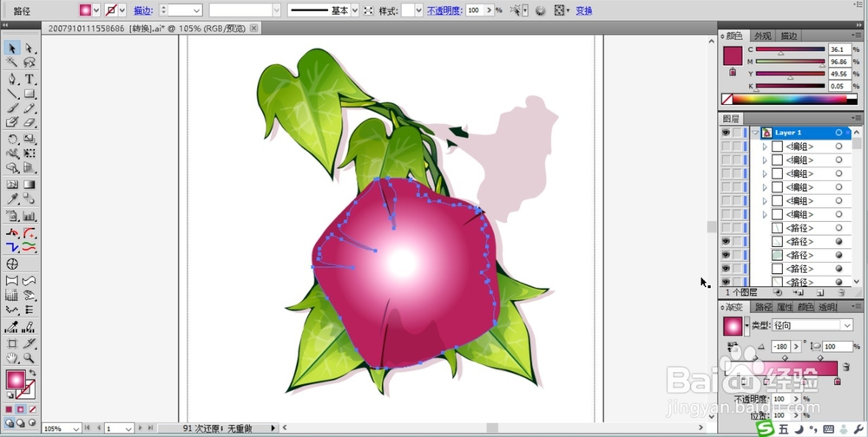Click the Cyan slider track
This screenshot has width=868, height=437.
(790, 49)
